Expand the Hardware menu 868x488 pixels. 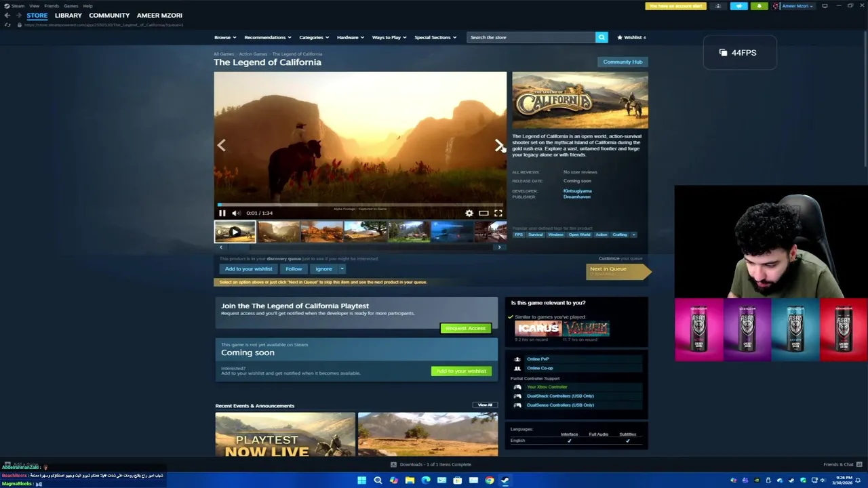click(351, 37)
